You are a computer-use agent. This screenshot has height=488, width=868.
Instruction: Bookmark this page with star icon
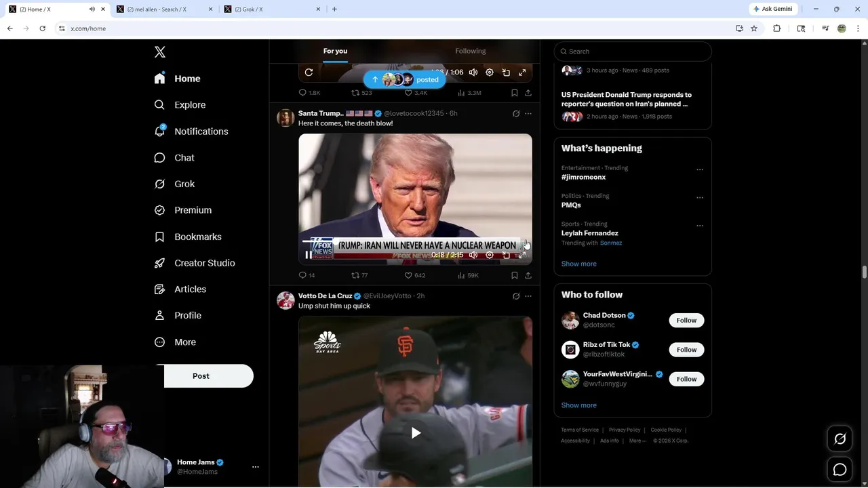[x=754, y=28]
